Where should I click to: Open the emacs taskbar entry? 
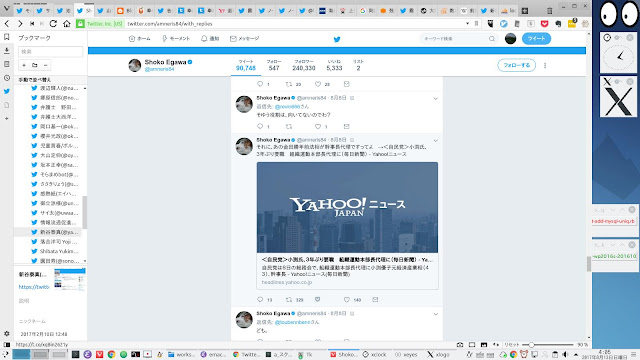pyautogui.click(x=213, y=354)
